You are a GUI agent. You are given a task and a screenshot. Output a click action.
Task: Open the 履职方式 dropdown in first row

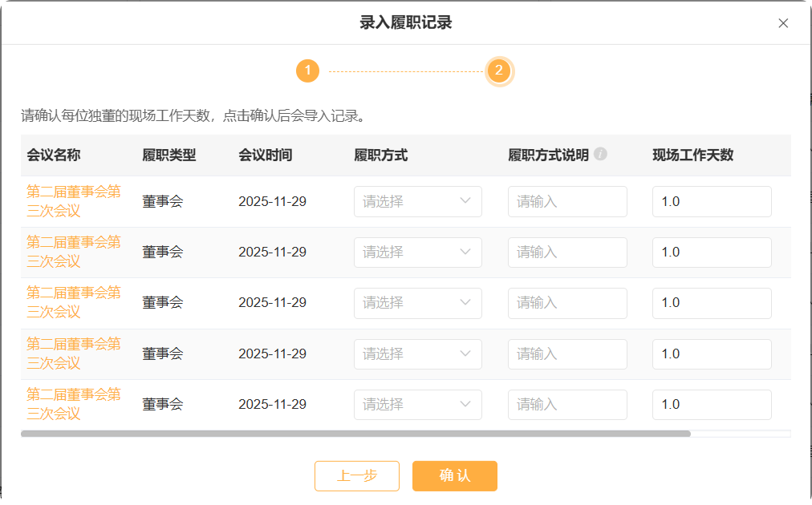417,201
